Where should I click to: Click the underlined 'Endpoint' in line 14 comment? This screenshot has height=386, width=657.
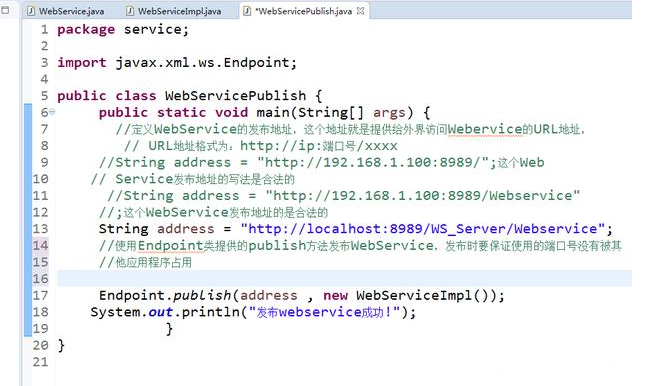(x=171, y=245)
